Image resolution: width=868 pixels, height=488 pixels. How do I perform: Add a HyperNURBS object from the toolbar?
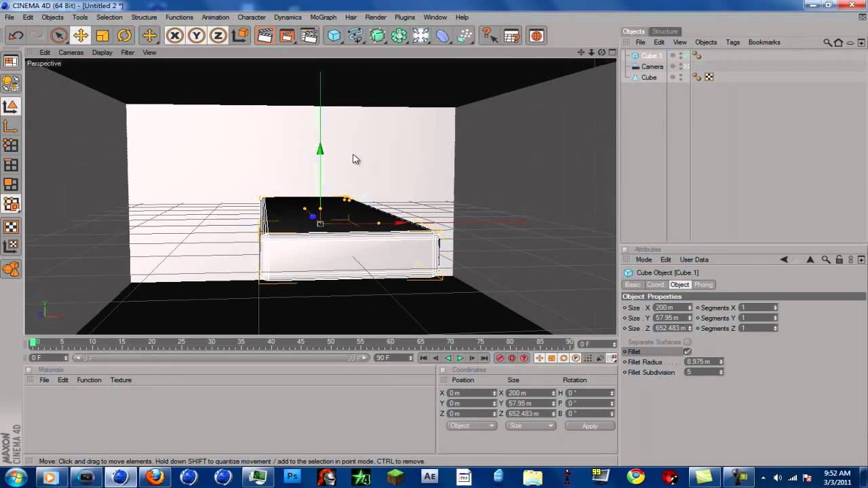coord(378,36)
